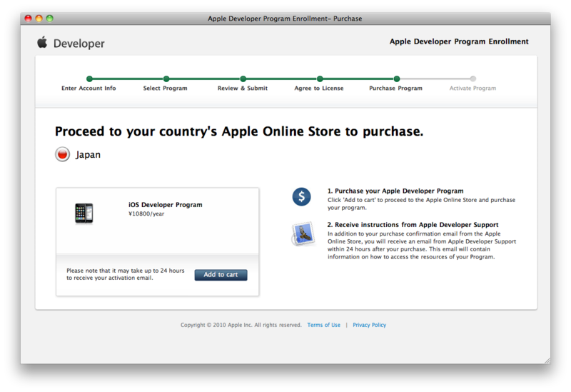The width and height of the screenshot is (571, 392).
Task: Click the yellow minimize window button
Action: pos(39,19)
